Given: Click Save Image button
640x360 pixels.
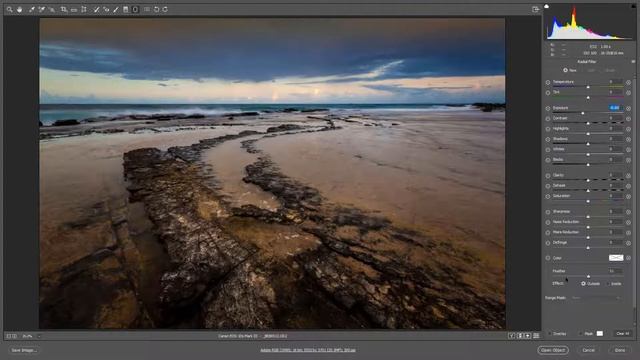Looking at the screenshot, I should pyautogui.click(x=24, y=350).
